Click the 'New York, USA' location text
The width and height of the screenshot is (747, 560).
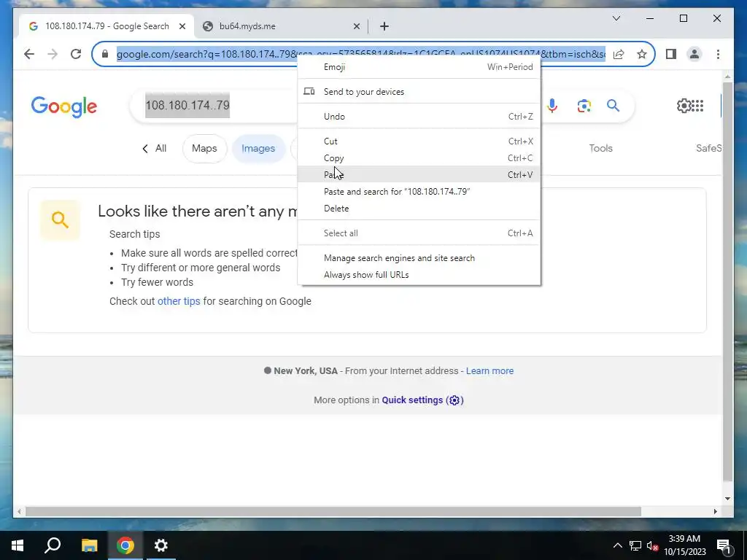point(306,371)
